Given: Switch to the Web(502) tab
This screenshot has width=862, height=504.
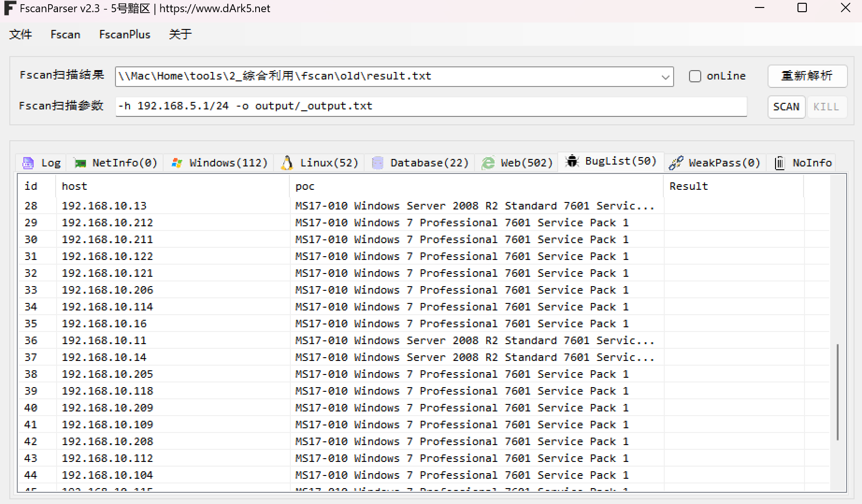Looking at the screenshot, I should click(x=517, y=163).
